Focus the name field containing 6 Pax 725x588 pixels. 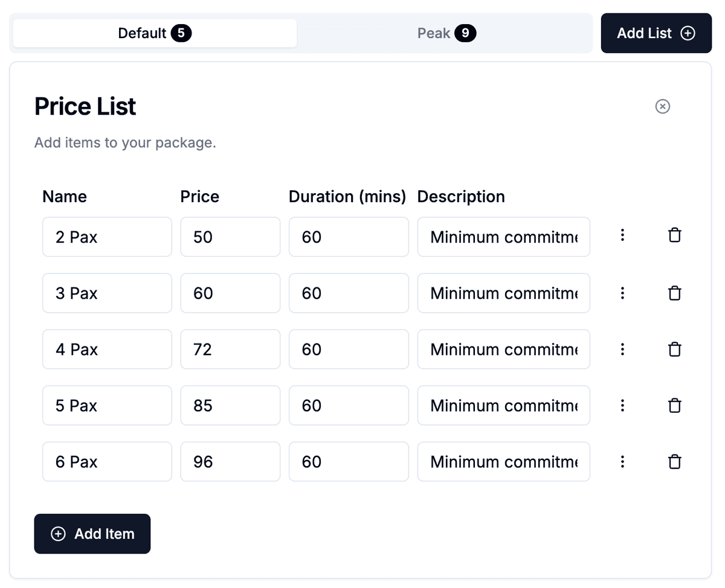pos(107,462)
